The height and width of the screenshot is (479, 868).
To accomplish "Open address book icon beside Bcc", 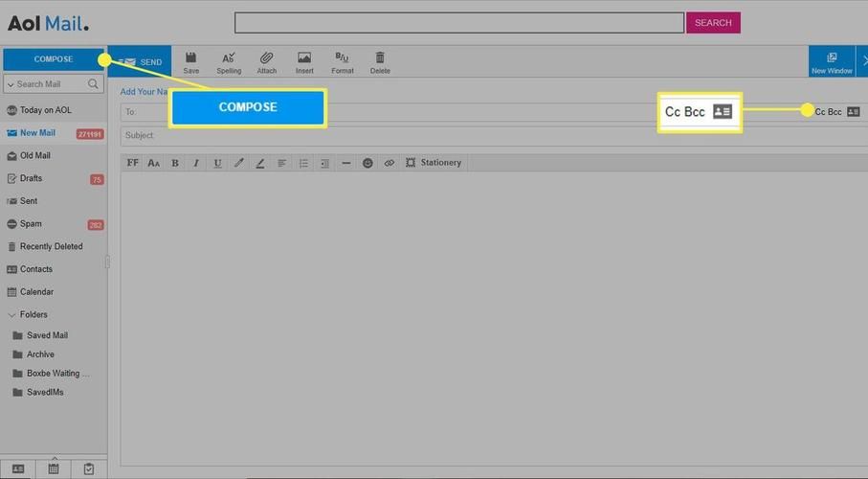I will 854,111.
